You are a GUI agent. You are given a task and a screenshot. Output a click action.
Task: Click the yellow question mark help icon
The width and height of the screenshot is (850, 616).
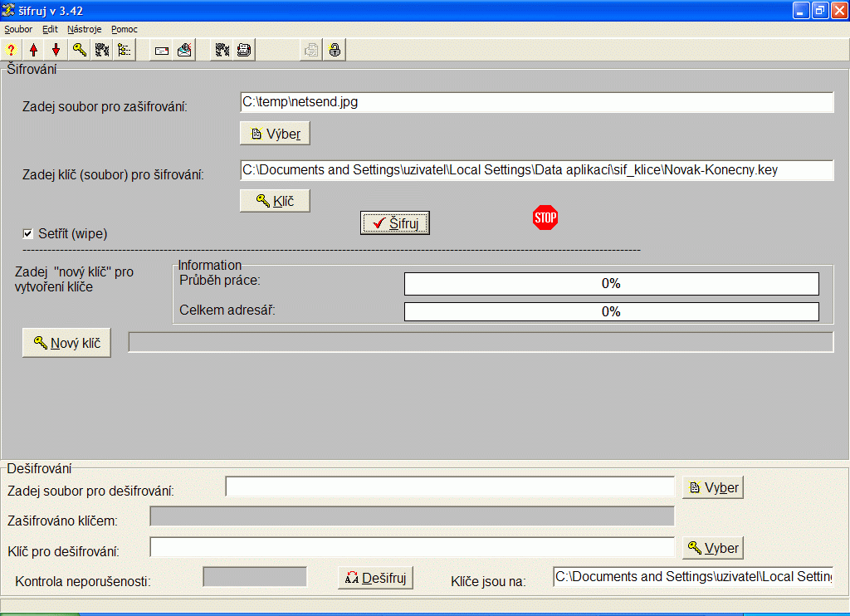tap(11, 51)
